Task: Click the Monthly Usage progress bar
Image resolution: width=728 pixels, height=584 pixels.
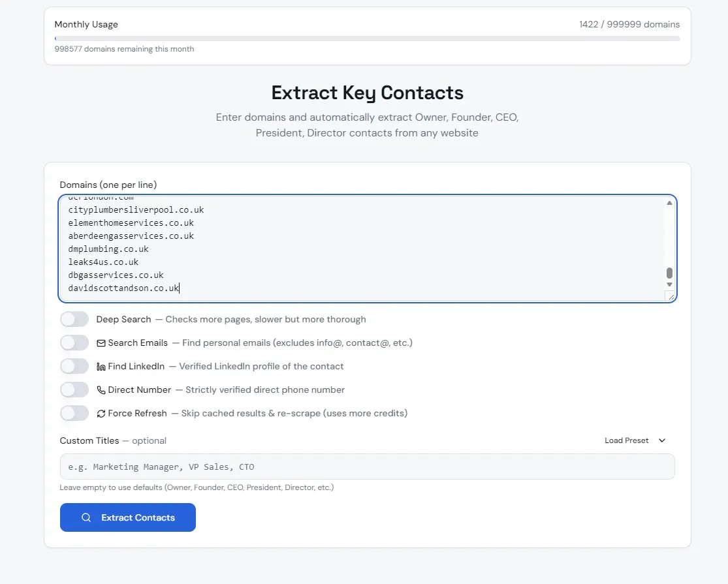Action: [x=367, y=38]
